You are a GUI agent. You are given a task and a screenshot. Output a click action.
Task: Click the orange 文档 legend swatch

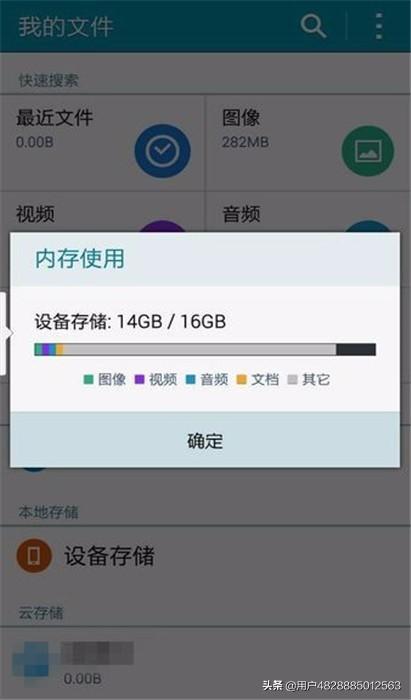click(x=241, y=379)
